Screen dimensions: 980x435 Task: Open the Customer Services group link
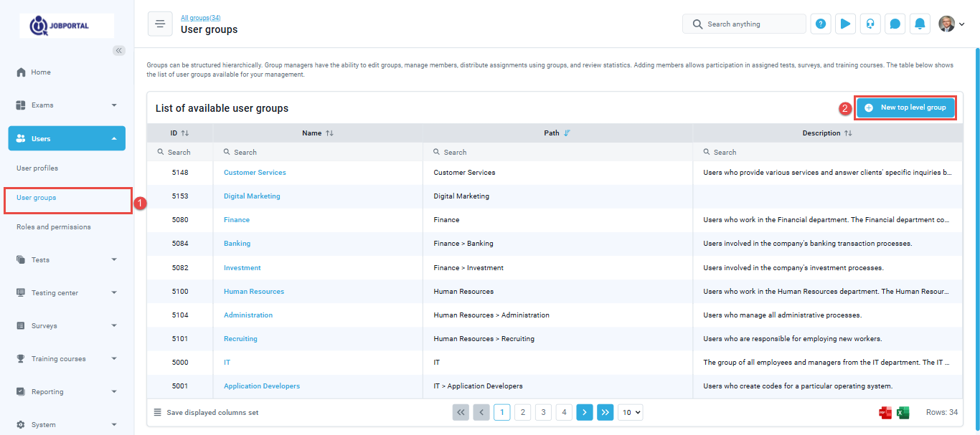(255, 173)
